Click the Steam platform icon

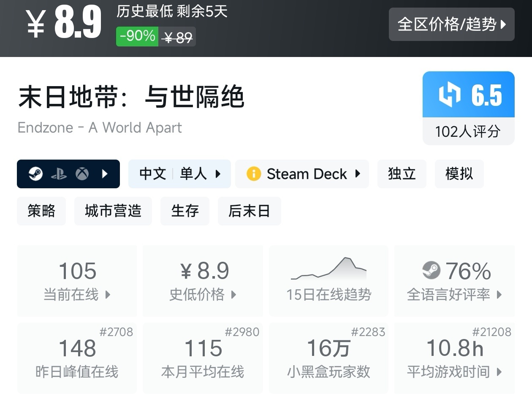coord(36,174)
